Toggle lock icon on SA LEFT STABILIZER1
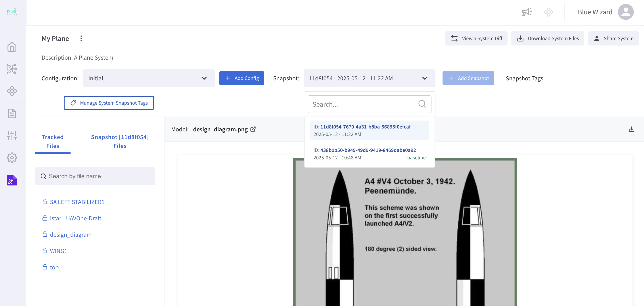644x306 pixels. tap(45, 202)
